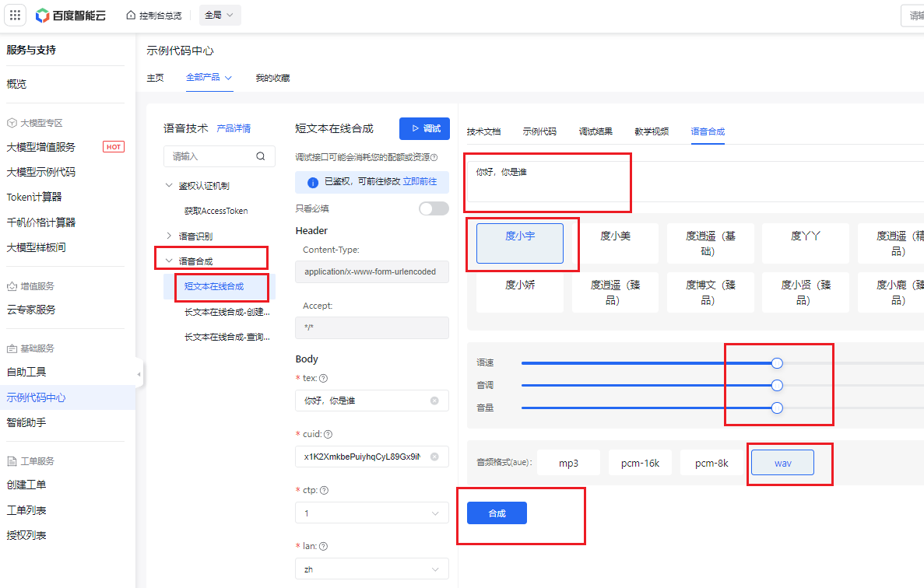Open the 示例代码 tab

(539, 131)
